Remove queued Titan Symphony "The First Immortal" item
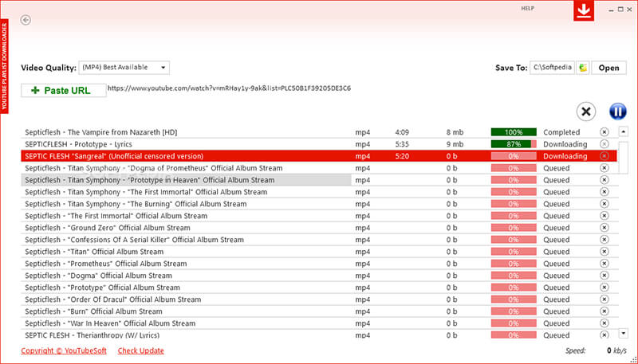 point(605,192)
